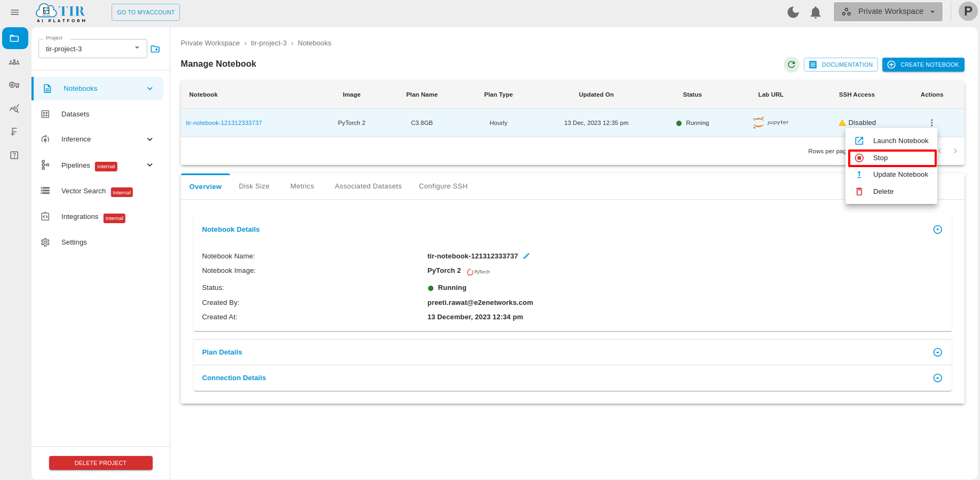Click the Status column header

point(692,95)
